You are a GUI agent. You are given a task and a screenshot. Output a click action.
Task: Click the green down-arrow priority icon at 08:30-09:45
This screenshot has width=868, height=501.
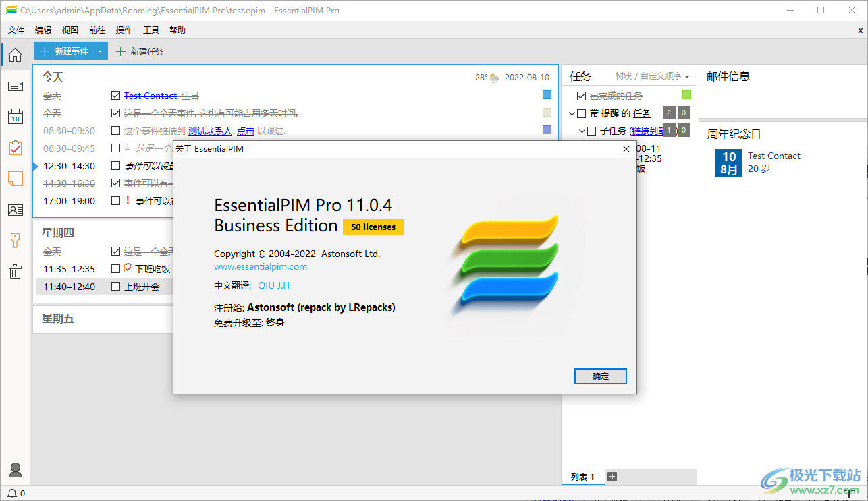(x=128, y=148)
